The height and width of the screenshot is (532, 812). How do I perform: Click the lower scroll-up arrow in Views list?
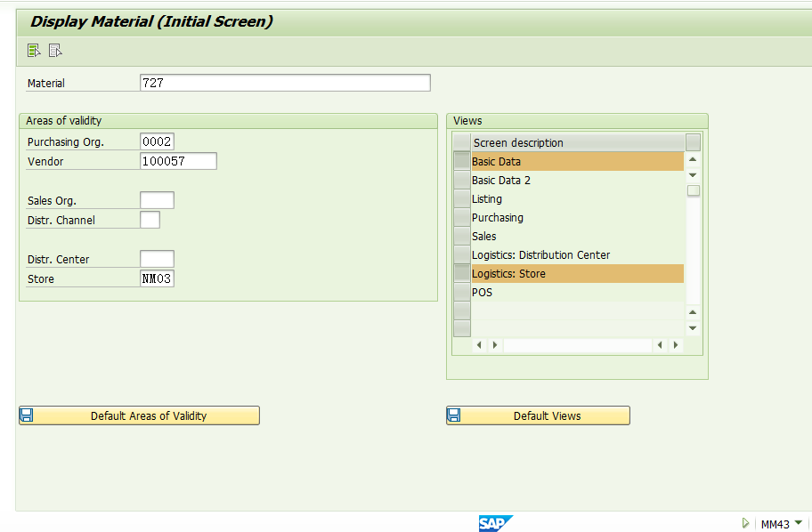point(693,312)
